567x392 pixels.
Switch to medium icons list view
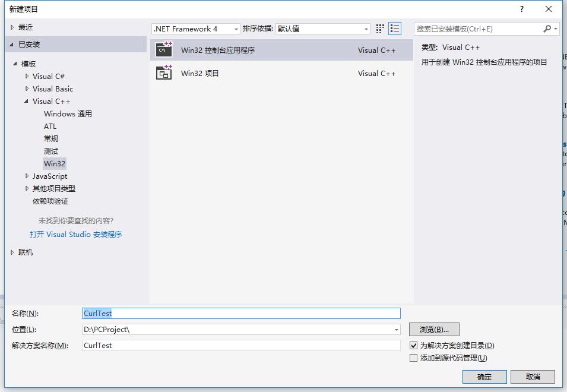[394, 29]
